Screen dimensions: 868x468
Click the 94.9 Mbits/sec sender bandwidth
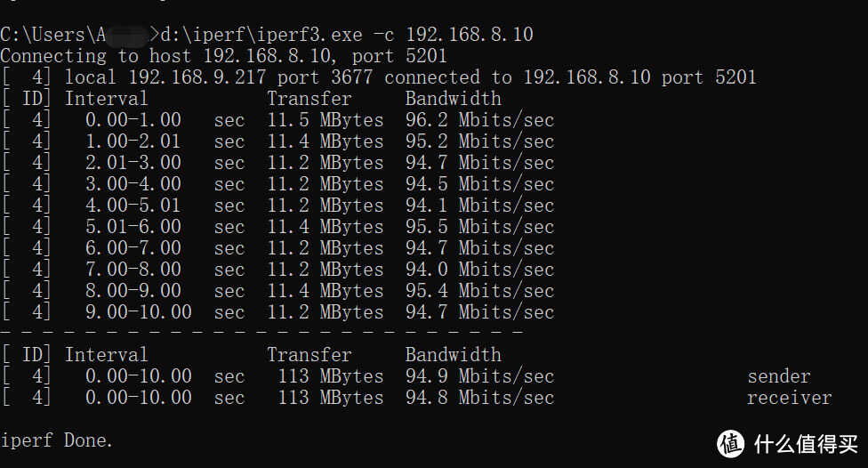pyautogui.click(x=479, y=376)
